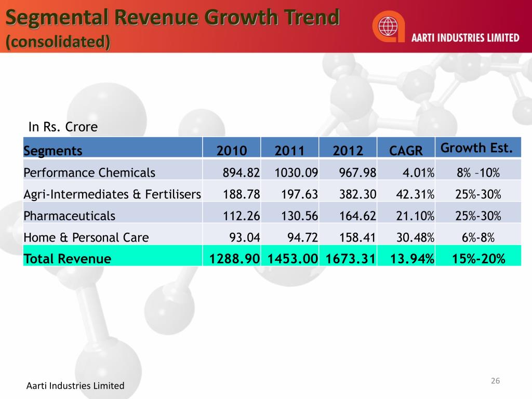Click the 'Pharmaceuticals' row label
532x399 pixels.
coord(70,216)
